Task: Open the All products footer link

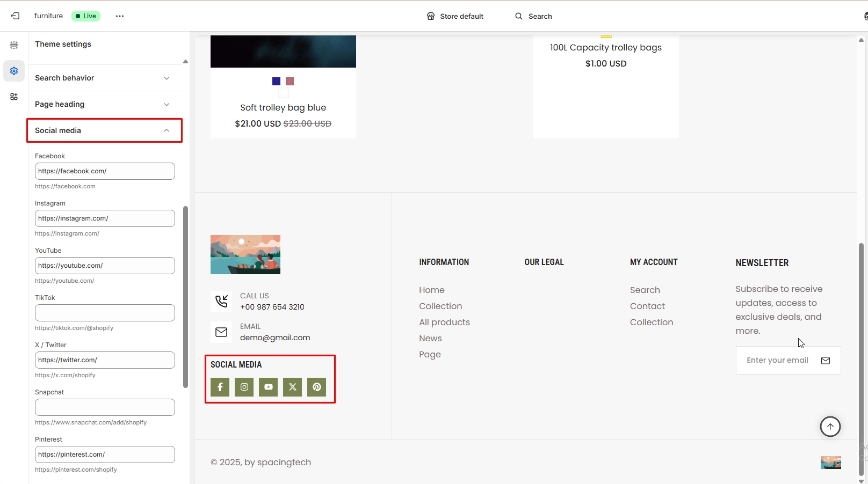Action: 444,322
